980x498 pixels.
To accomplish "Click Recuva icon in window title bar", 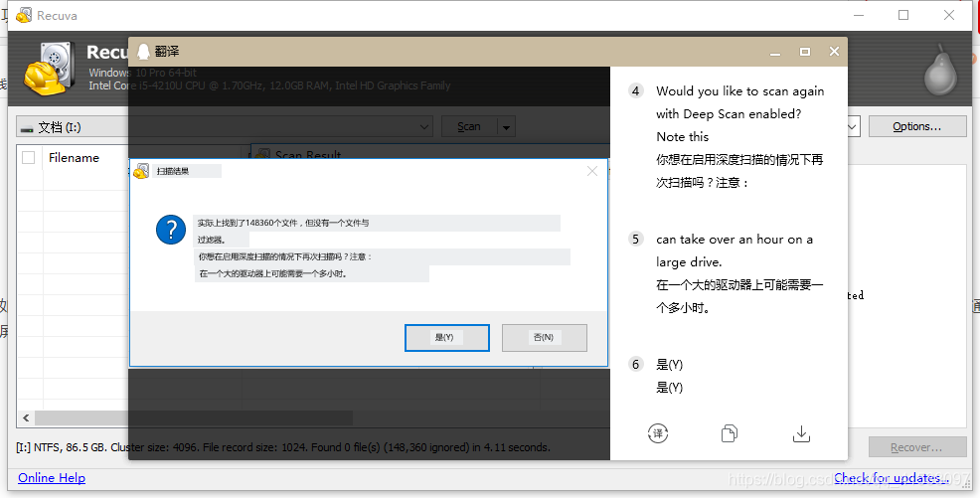I will click(24, 15).
